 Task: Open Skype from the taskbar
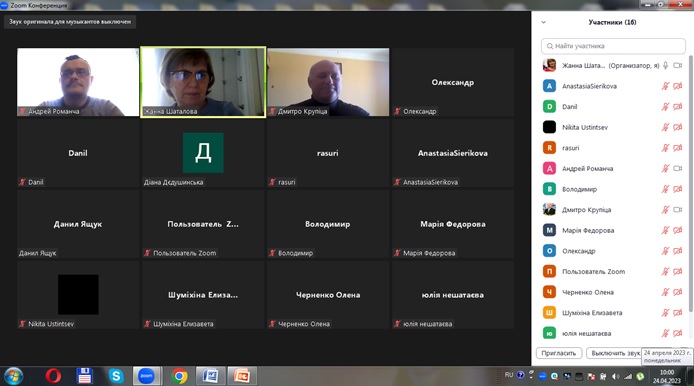(x=116, y=376)
